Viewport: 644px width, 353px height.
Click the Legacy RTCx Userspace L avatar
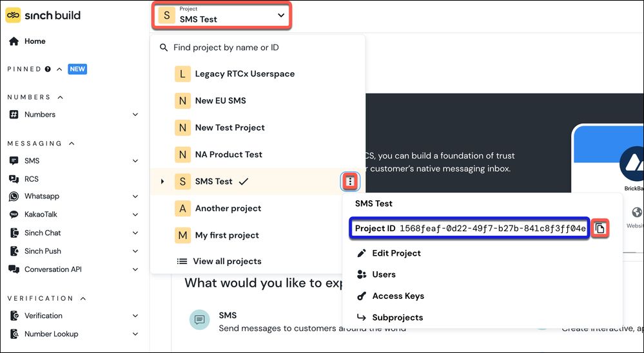point(183,74)
